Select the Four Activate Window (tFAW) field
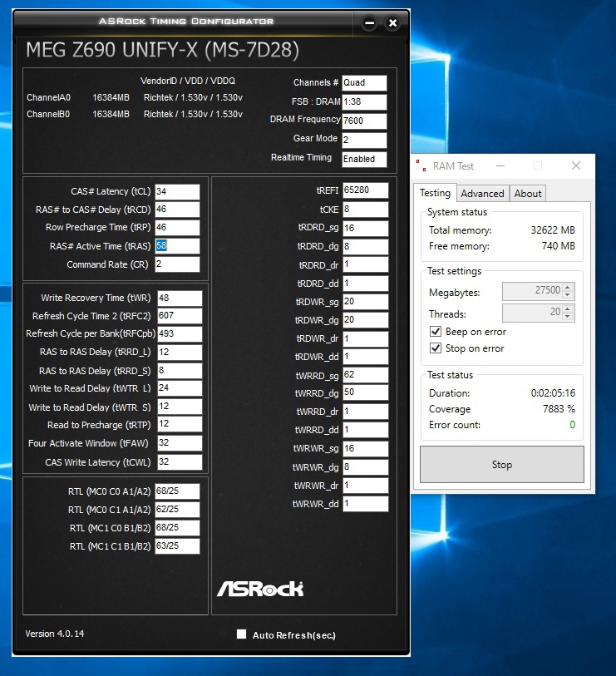This screenshot has width=616, height=676. tap(180, 442)
